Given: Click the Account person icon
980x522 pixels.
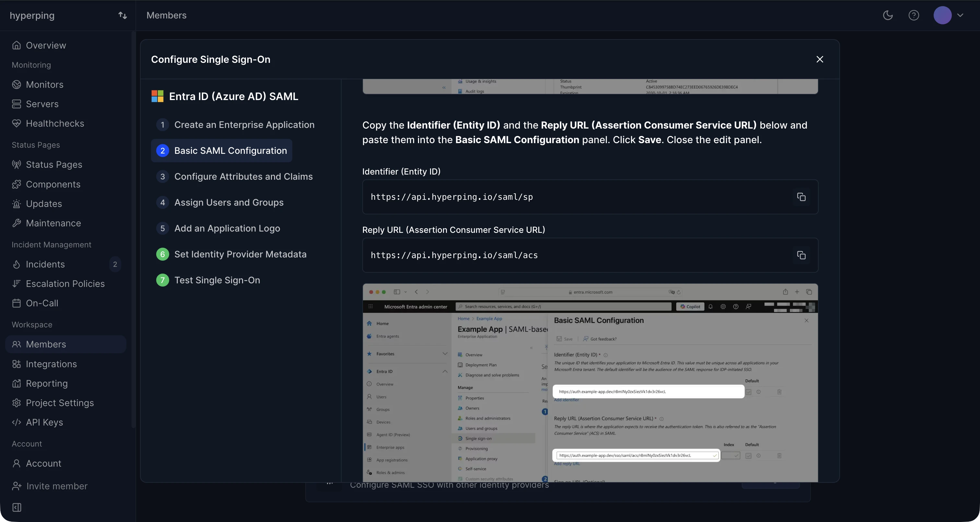Looking at the screenshot, I should click(x=16, y=463).
